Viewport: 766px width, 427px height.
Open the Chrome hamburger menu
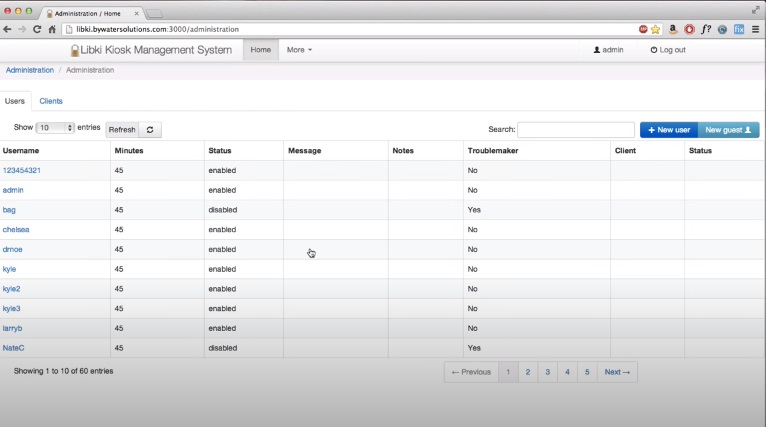[755, 29]
